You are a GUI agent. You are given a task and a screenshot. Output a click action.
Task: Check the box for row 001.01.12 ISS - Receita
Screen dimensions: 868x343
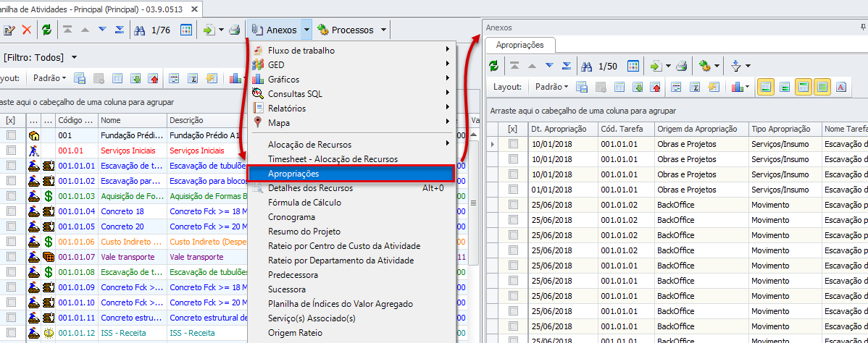pyautogui.click(x=11, y=333)
